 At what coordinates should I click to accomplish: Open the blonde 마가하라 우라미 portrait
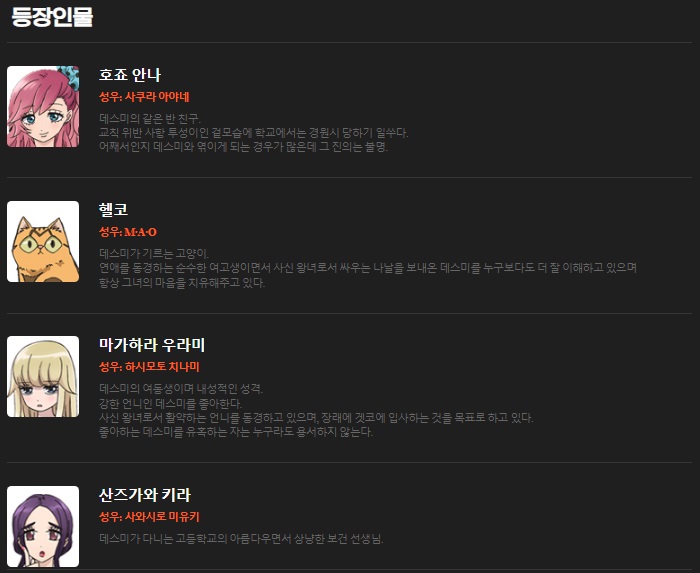(x=43, y=377)
